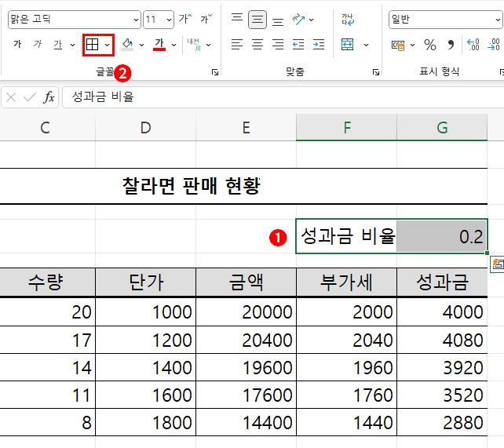This screenshot has height=448, width=504.
Task: Open font color dropdown arrow
Action: point(174,45)
